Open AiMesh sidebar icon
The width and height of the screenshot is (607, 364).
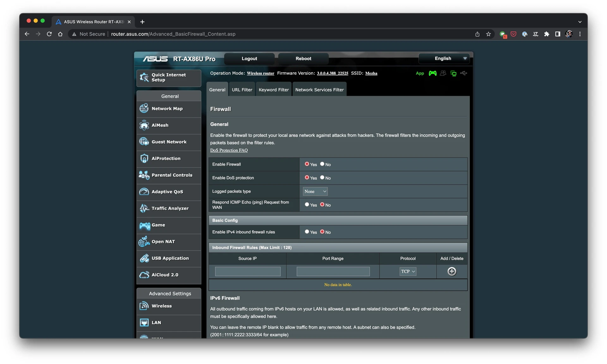coord(144,125)
